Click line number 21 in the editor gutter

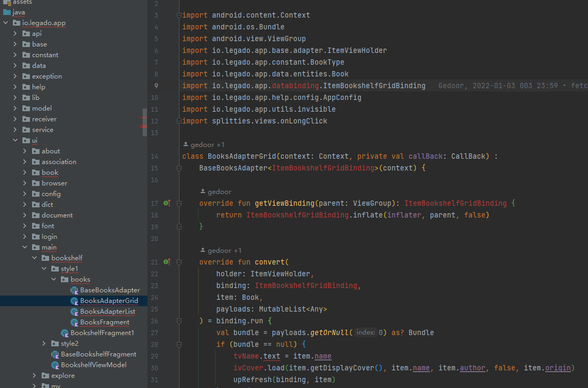[x=154, y=262]
